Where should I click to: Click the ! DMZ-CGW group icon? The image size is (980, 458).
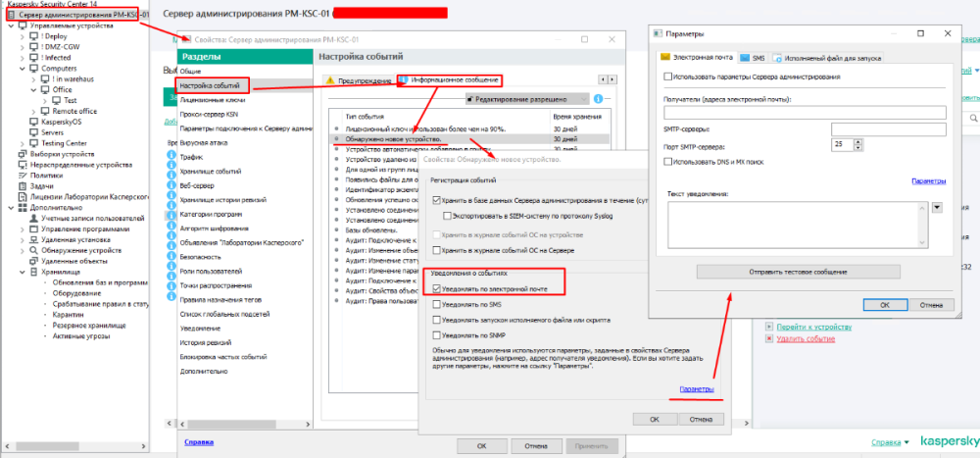point(34,47)
